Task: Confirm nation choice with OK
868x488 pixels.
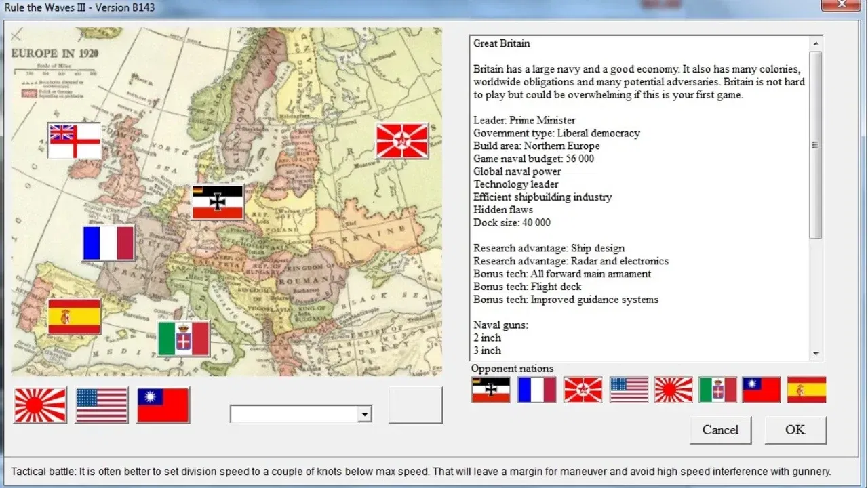Action: [795, 430]
